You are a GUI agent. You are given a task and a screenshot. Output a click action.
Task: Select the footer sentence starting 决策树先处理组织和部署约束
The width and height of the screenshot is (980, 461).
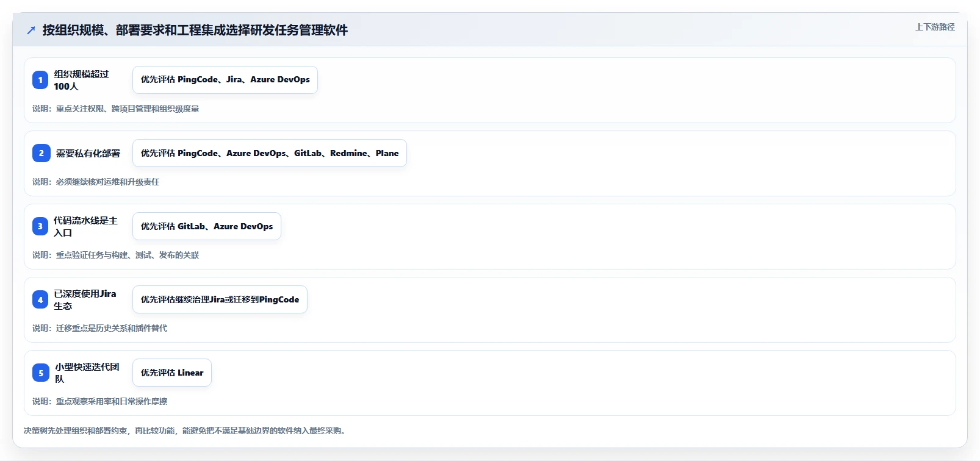(186, 431)
